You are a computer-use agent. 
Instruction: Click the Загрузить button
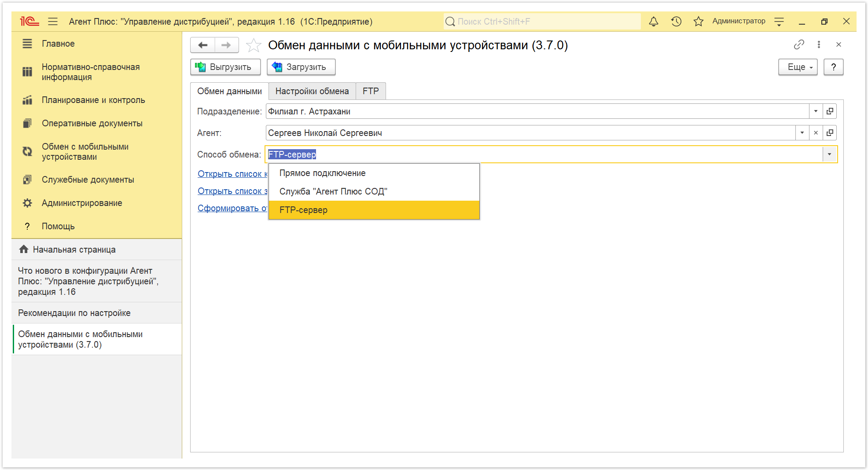tap(301, 67)
